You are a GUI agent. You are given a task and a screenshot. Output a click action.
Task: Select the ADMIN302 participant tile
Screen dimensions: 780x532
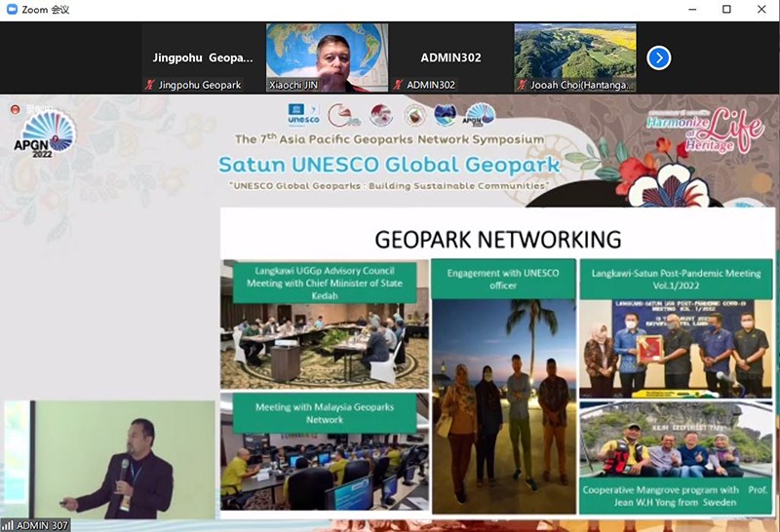tap(450, 57)
